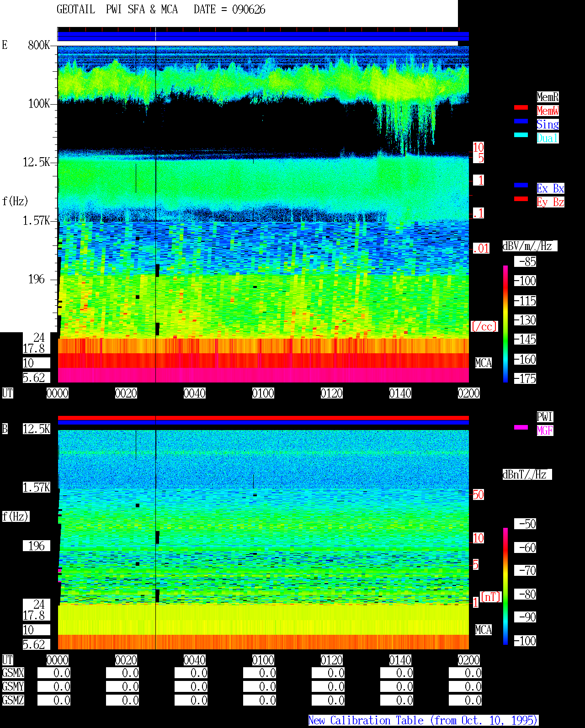Screen dimensions: 585x728
Task: Select the PWI legend label
Action: pos(545,417)
